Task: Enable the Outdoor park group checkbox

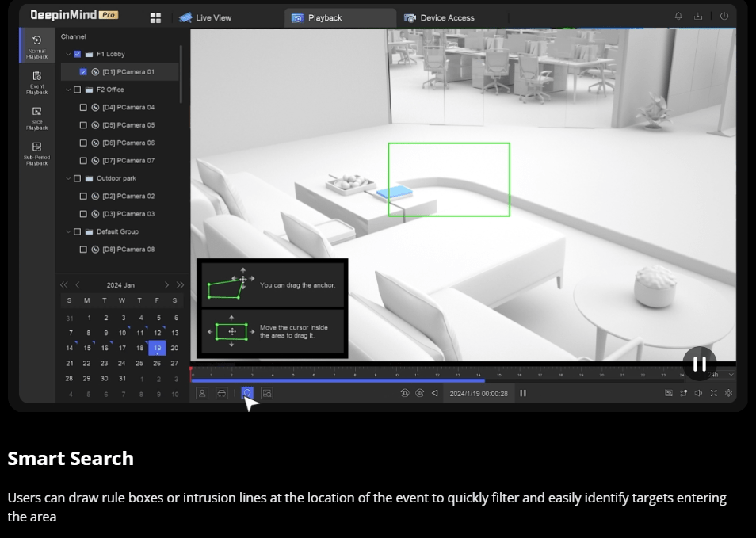Action: click(x=77, y=179)
